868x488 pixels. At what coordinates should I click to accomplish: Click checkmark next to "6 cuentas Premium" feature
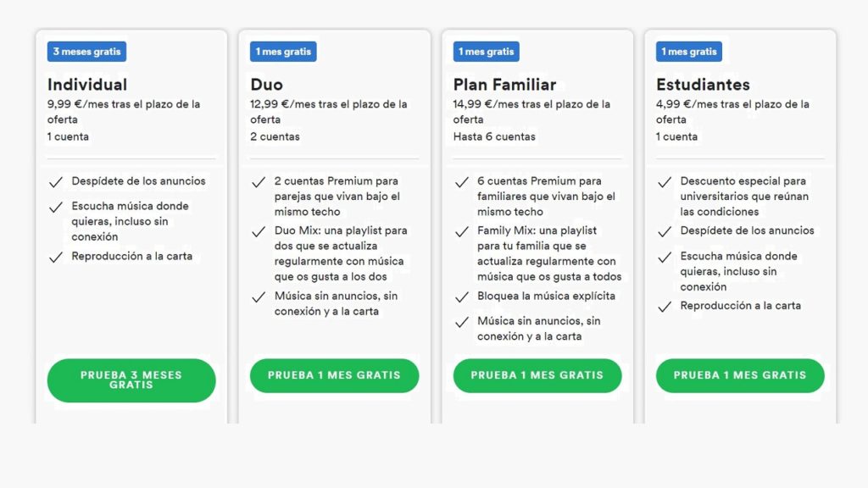pos(462,180)
